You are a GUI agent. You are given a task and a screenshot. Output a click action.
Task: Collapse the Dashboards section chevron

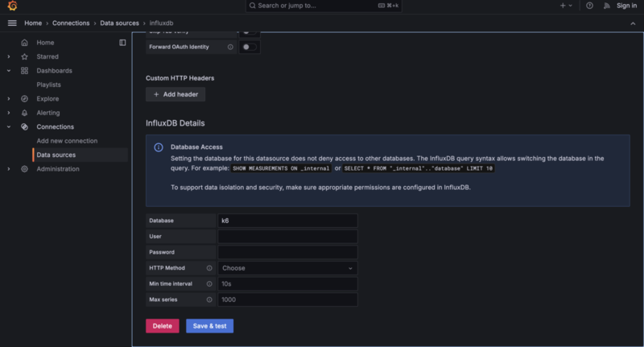coord(9,71)
